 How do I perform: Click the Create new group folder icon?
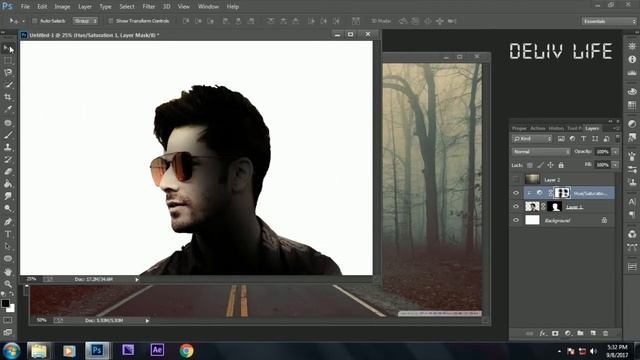580,333
